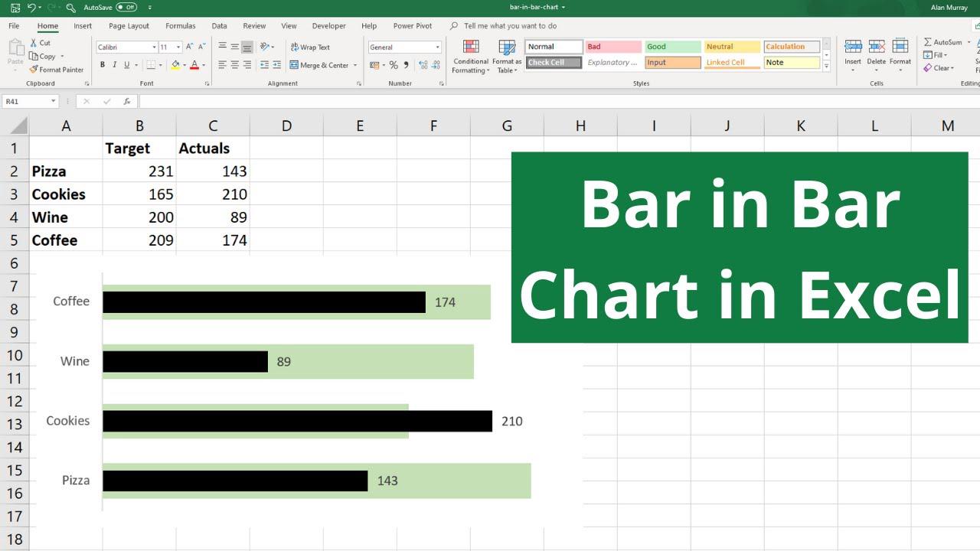Click the Save icon in the title bar

[x=15, y=7]
